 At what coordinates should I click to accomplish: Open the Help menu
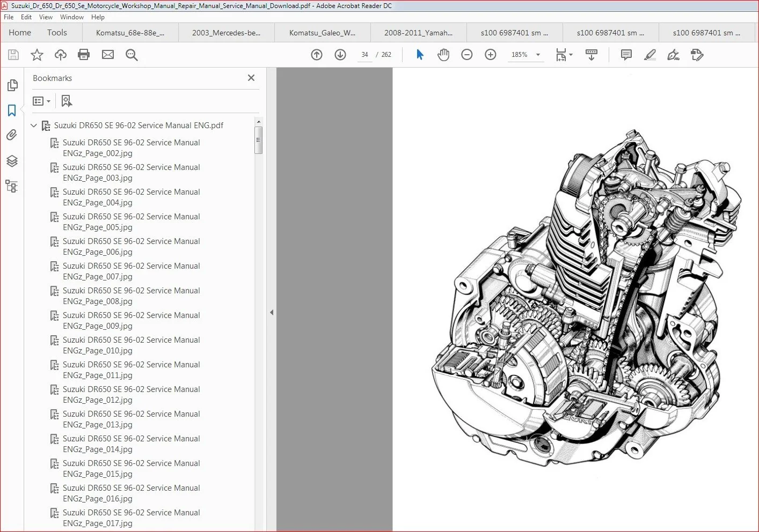[98, 17]
